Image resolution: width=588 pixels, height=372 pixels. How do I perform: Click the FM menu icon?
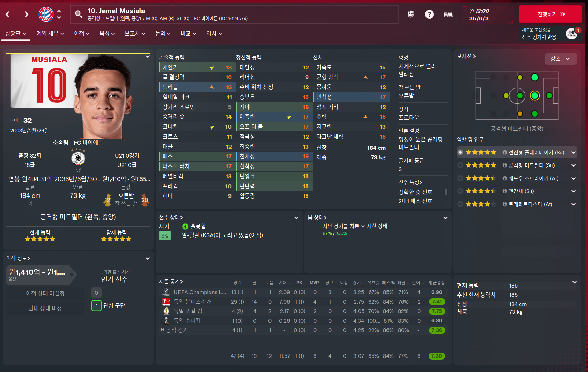click(448, 14)
